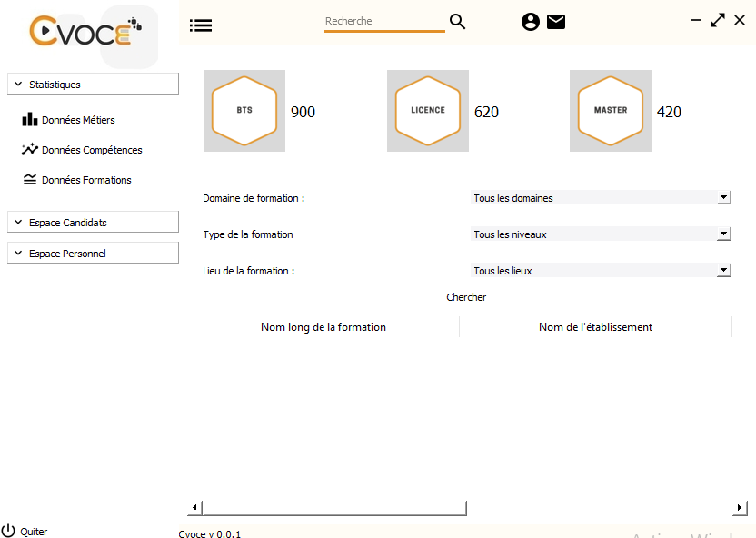This screenshot has height=538, width=756.
Task: Click the BTS hexagon badge
Action: 244,111
